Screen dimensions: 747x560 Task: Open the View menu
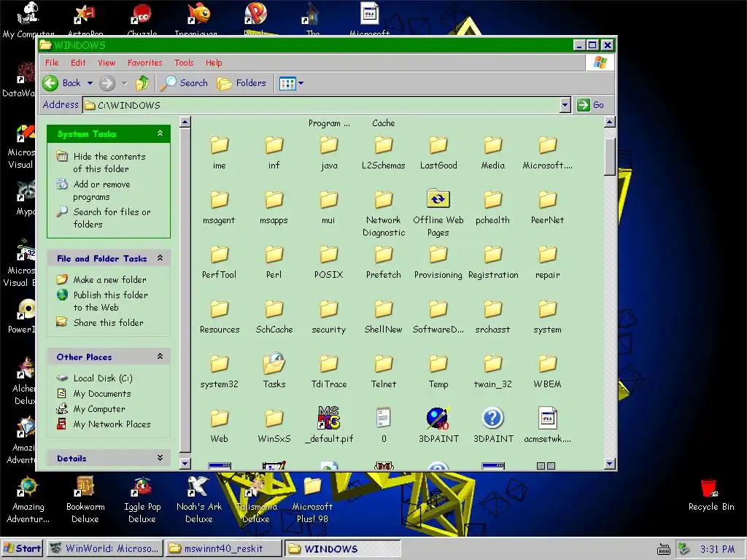107,63
